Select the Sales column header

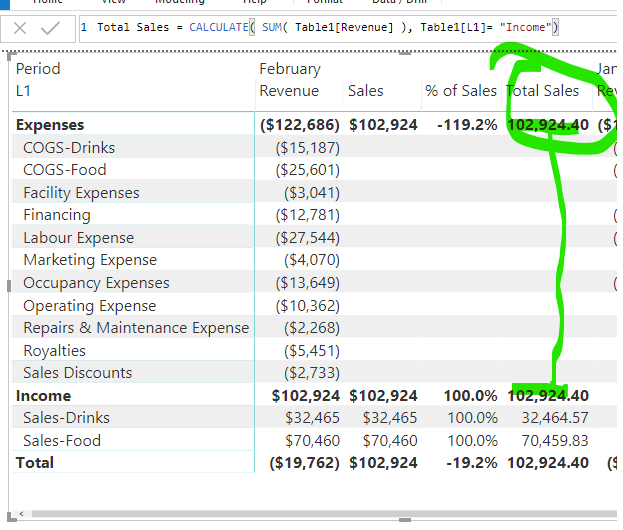point(366,91)
